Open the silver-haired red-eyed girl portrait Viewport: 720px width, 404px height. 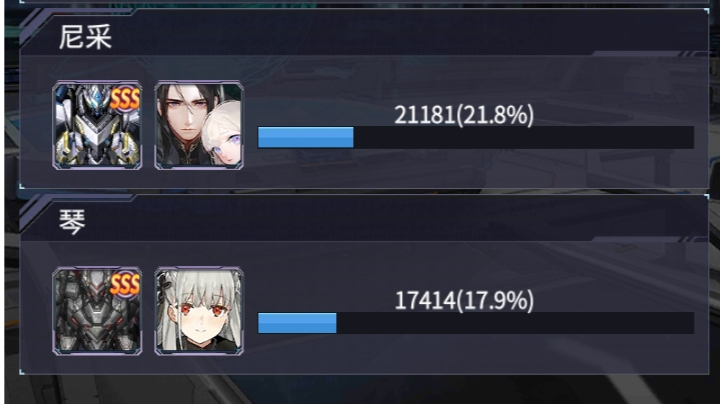pyautogui.click(x=198, y=311)
